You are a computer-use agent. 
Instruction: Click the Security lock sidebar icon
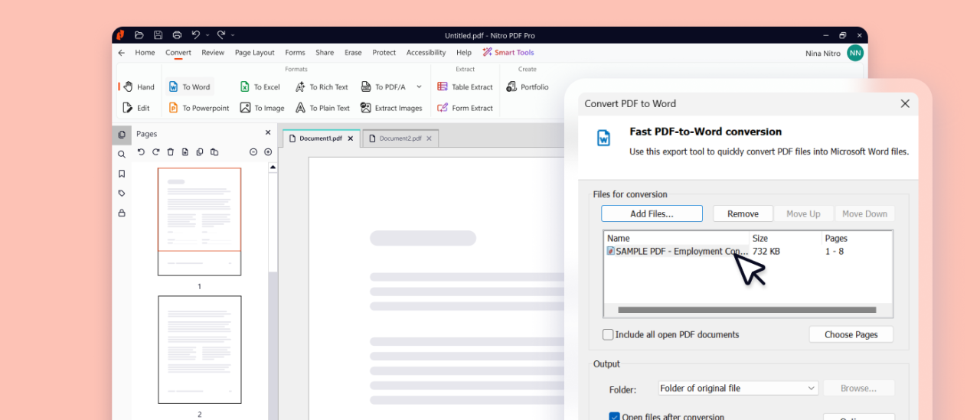point(122,213)
